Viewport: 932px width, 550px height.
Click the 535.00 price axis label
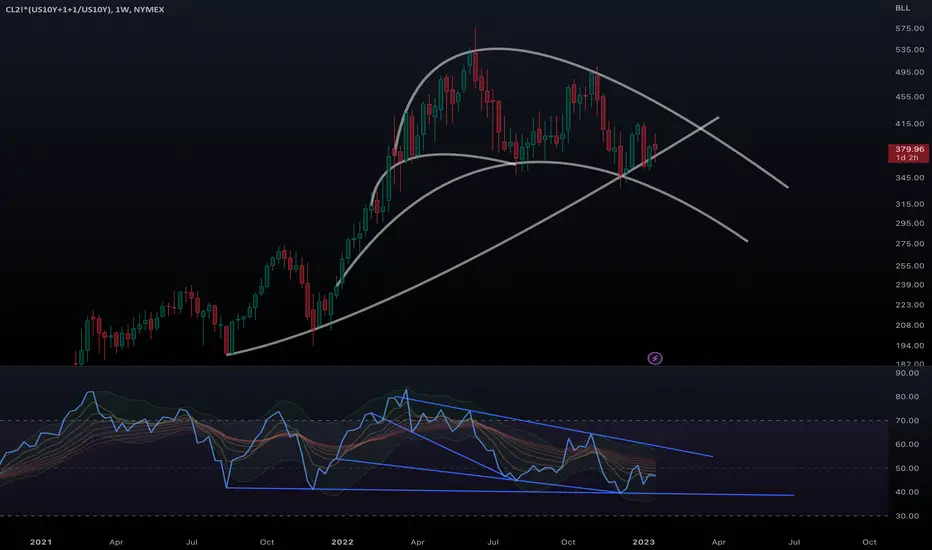pyautogui.click(x=909, y=50)
